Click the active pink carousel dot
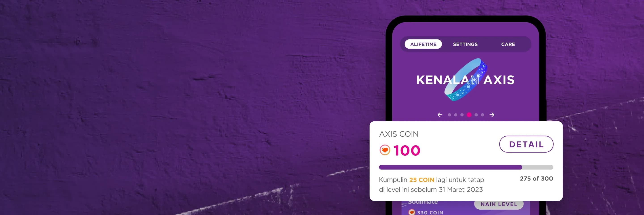 coord(469,115)
